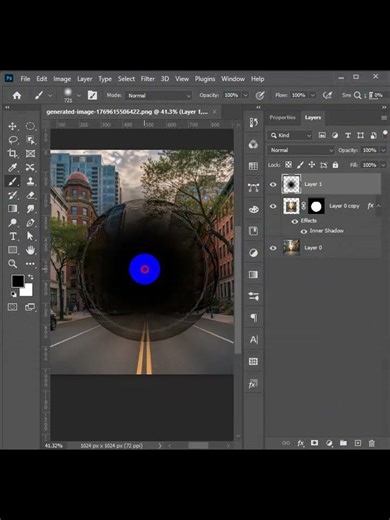
Task: Select the Gradient tool
Action: click(x=13, y=209)
